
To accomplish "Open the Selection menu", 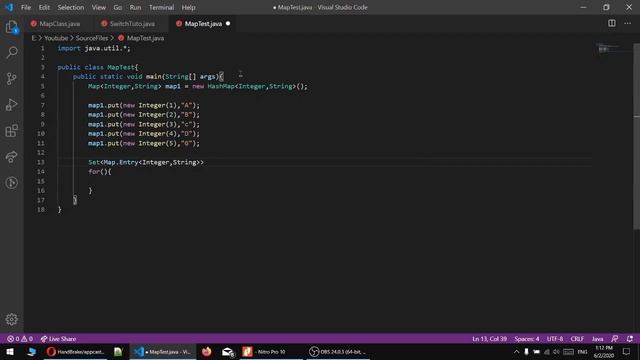I will [x=71, y=7].
